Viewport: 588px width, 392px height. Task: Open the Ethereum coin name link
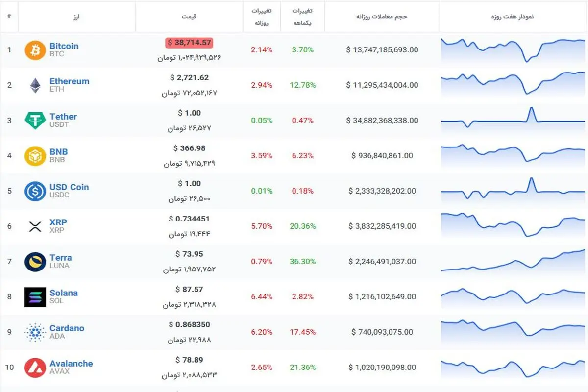point(70,81)
